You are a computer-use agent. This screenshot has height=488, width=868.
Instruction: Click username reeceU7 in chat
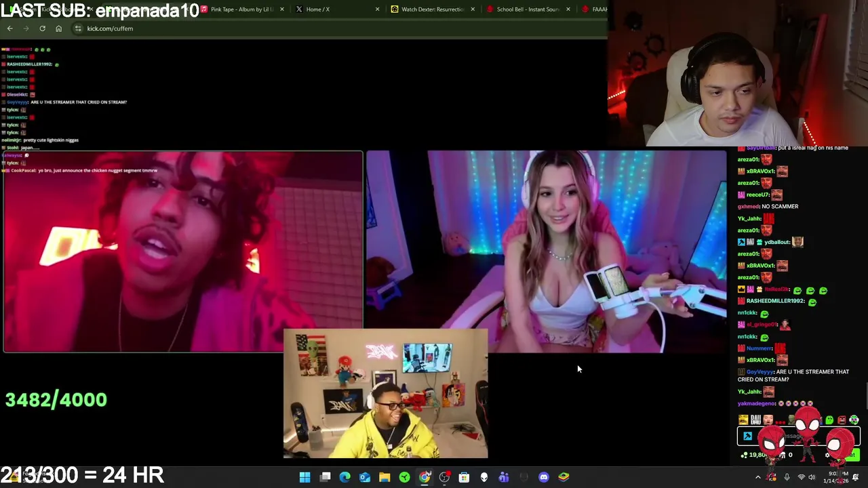pos(757,195)
